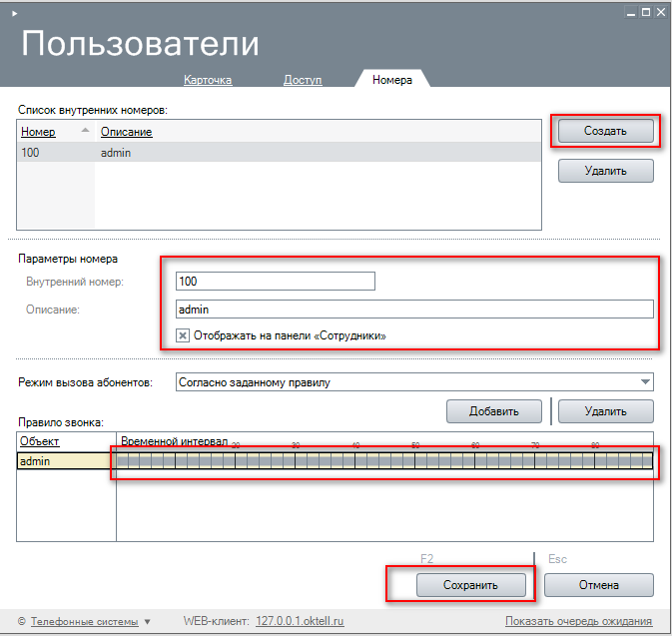
Task: Expand the Телефонные системы footer menu arrow
Action: (x=148, y=621)
